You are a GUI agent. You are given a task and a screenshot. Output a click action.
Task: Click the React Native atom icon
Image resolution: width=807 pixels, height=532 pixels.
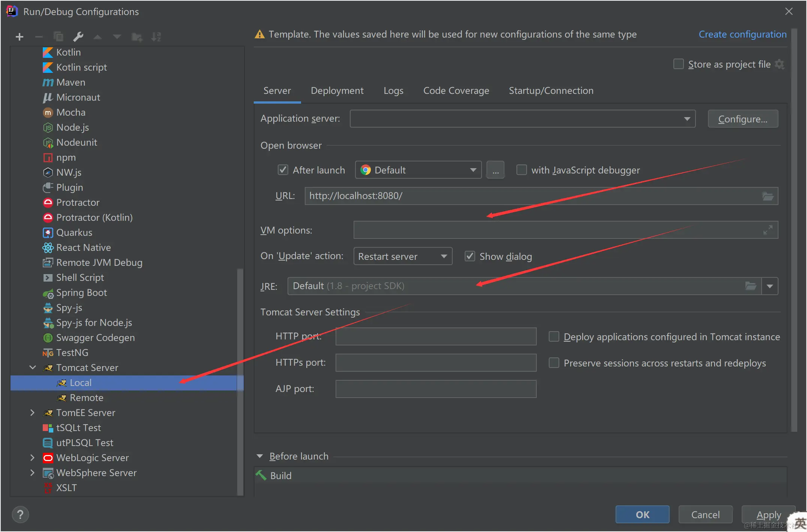[x=48, y=248]
